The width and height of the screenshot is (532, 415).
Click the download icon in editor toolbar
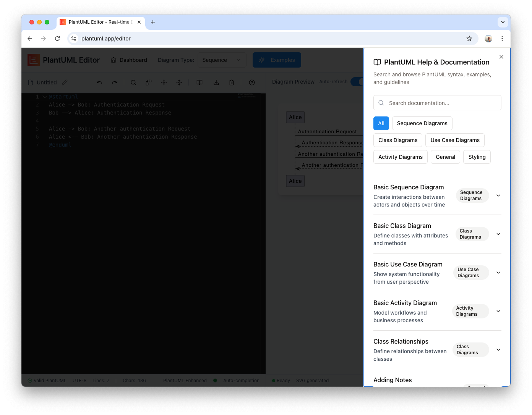[216, 82]
